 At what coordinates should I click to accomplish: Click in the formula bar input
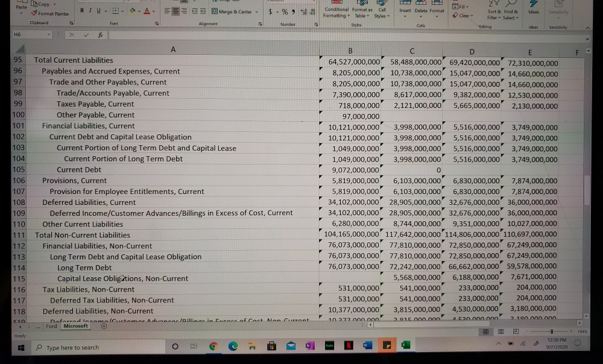(x=346, y=35)
